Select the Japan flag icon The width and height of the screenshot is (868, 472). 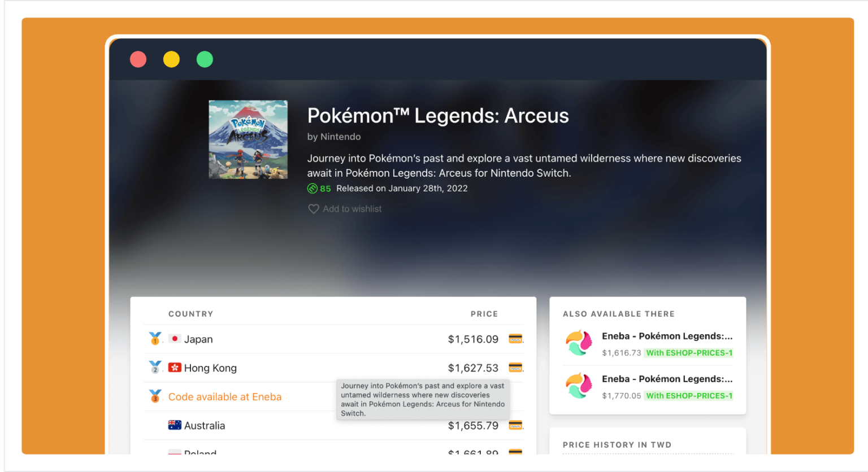coord(174,339)
